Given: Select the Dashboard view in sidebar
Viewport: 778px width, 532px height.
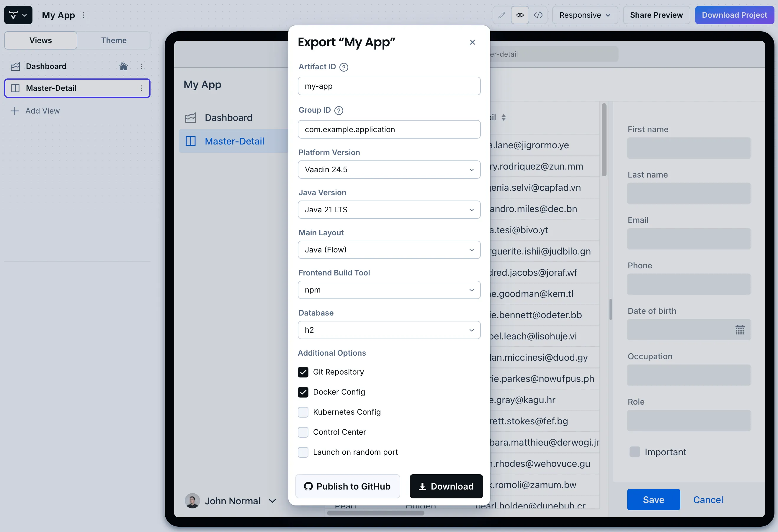Looking at the screenshot, I should (x=46, y=66).
